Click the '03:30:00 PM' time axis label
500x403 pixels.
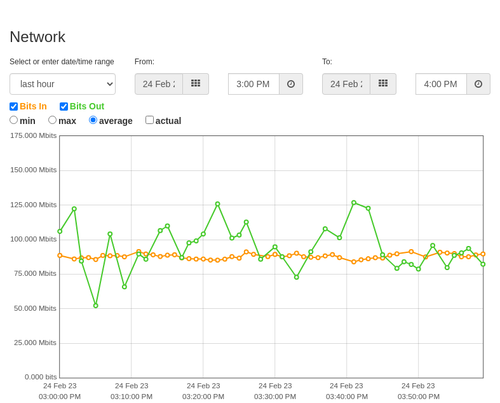tap(275, 397)
